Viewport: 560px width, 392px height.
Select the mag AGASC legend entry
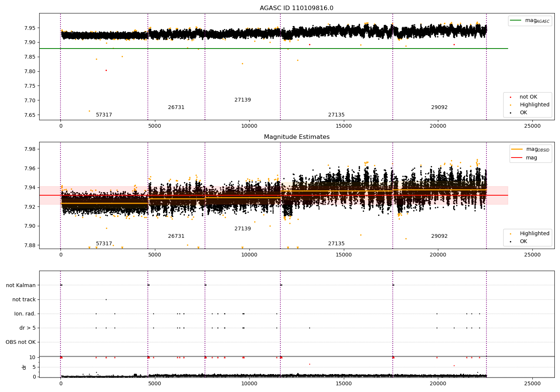tap(530, 21)
